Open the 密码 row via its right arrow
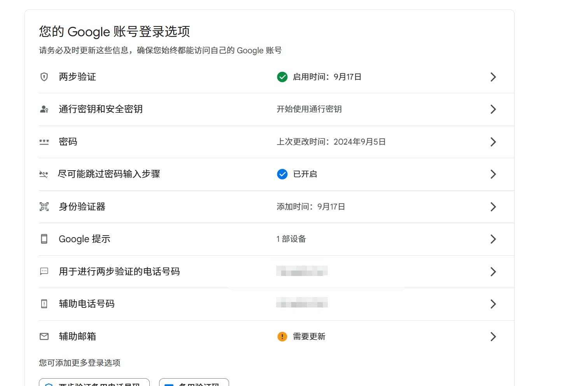The height and width of the screenshot is (386, 588). point(493,142)
